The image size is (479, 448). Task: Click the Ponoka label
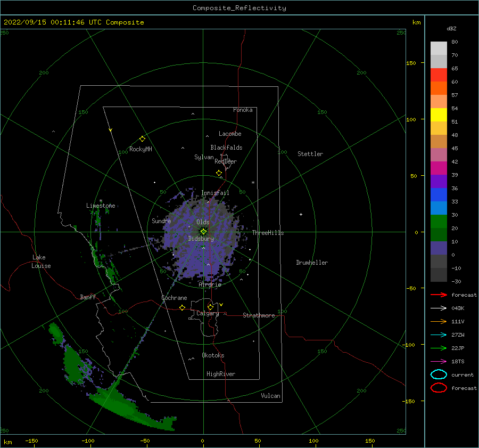coord(243,110)
